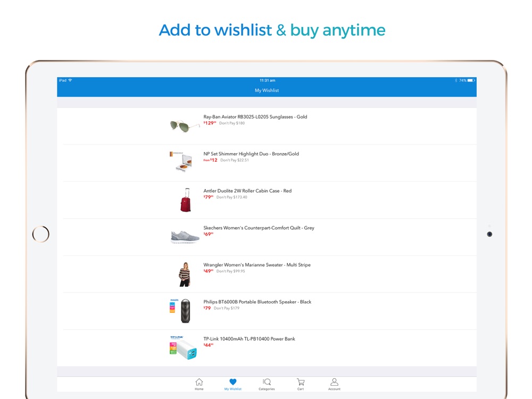Open Wrangler sweater model thumbnail
532x399 pixels.
[x=185, y=274]
